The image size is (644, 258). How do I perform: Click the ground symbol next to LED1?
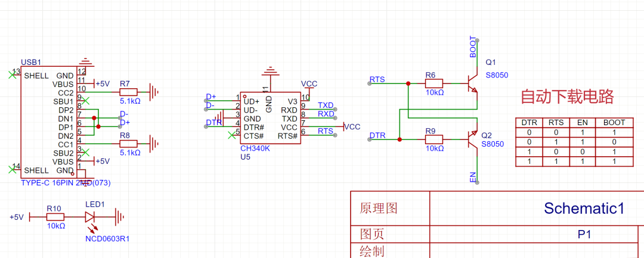[120, 217]
